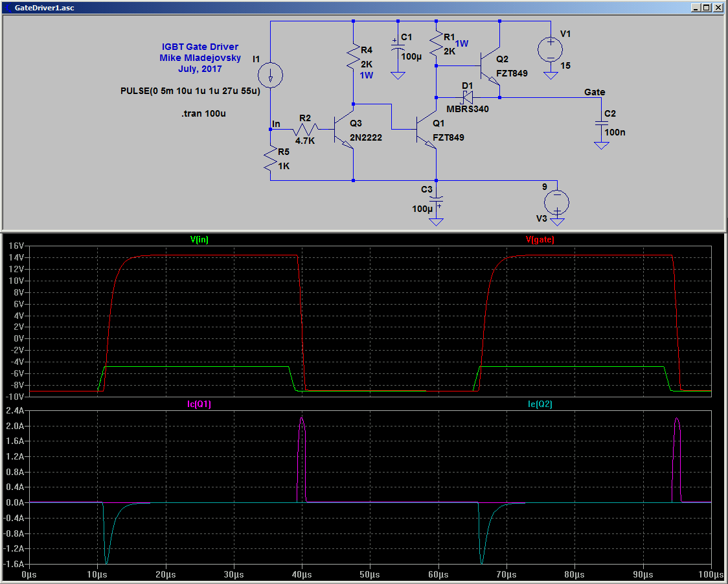Click the .tran 100u directive
This screenshot has height=584, width=728.
203,114
